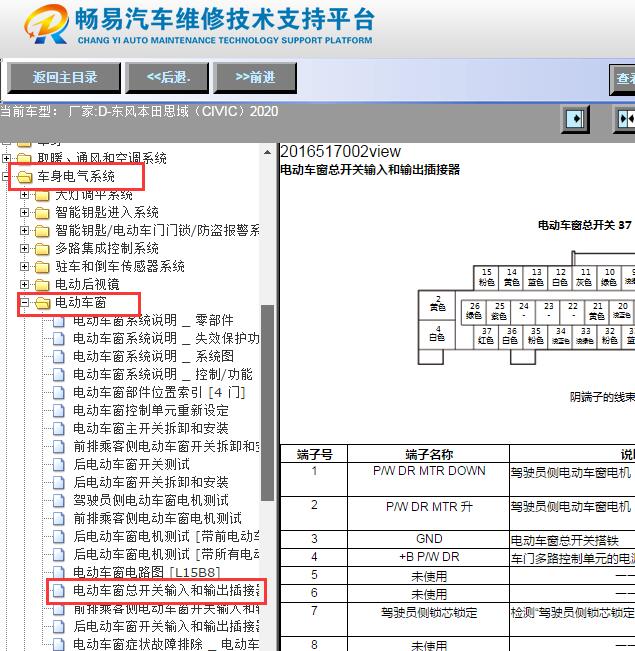The height and width of the screenshot is (651, 635).
Task: Click the tree panel vertical scrollbar thumb
Action: [267, 403]
